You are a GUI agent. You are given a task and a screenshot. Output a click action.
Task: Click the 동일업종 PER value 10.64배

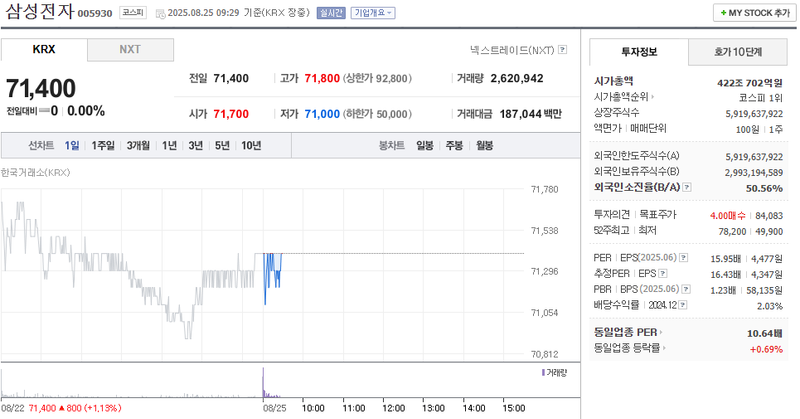[x=765, y=333]
